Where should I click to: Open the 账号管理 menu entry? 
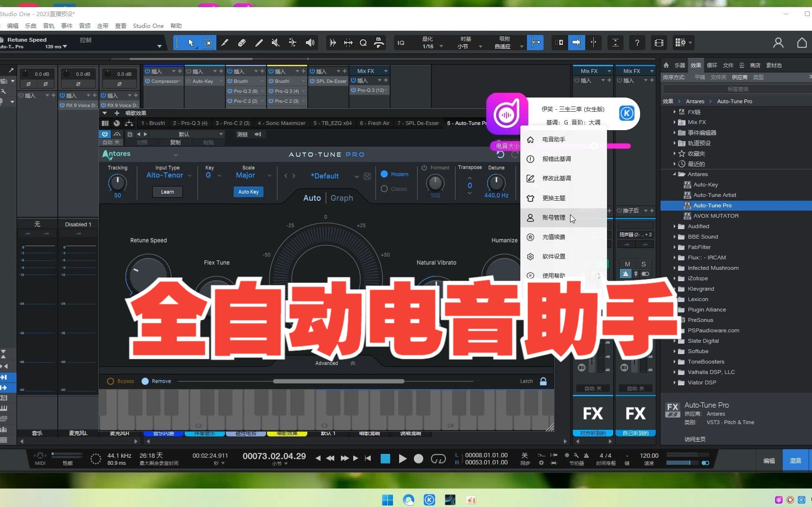[563, 217]
